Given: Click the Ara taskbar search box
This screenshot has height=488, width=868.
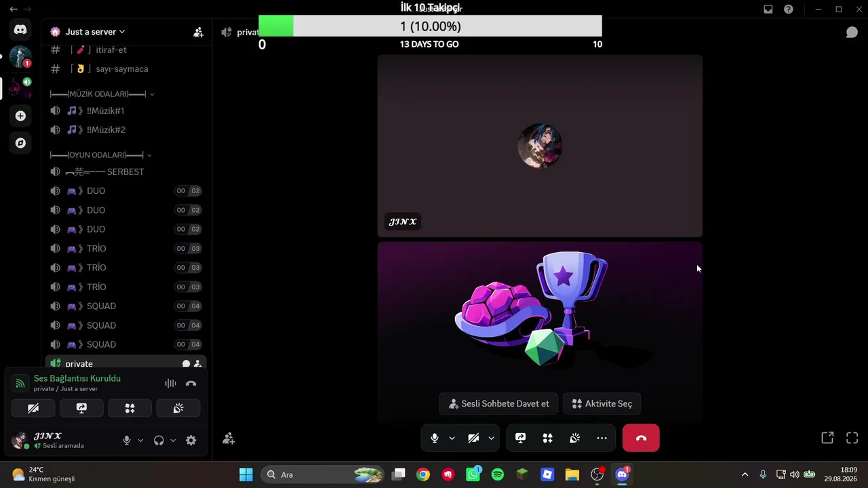Looking at the screenshot, I should pos(323,474).
